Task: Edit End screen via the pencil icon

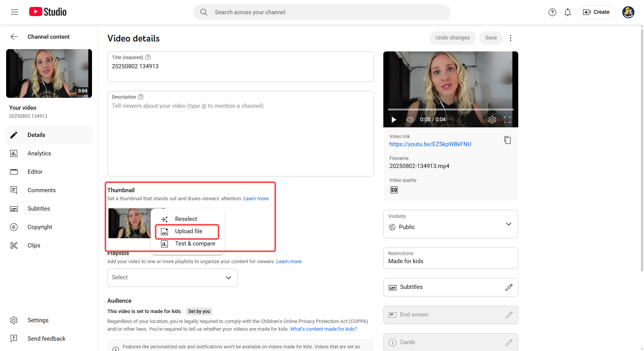Action: (x=509, y=315)
